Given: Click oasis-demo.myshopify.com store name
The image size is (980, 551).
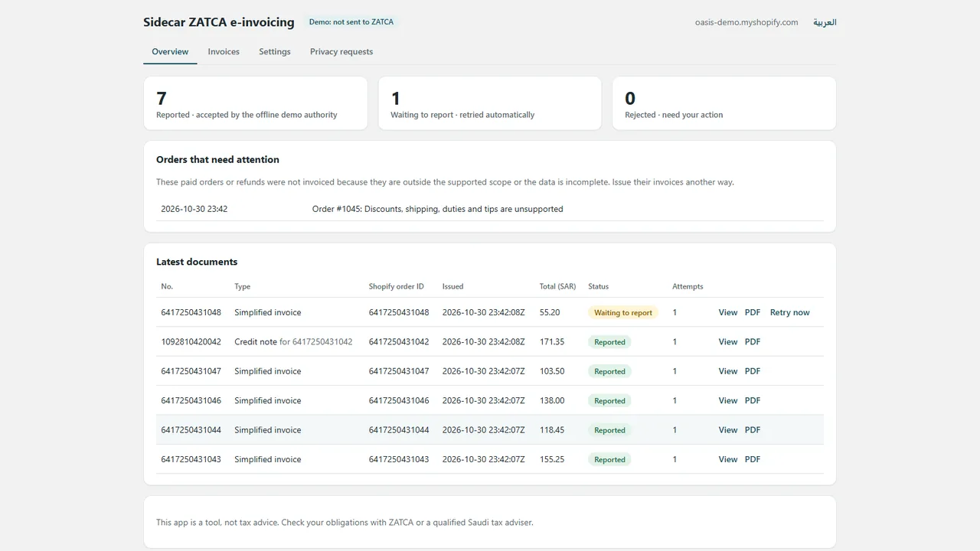Looking at the screenshot, I should pos(746,22).
